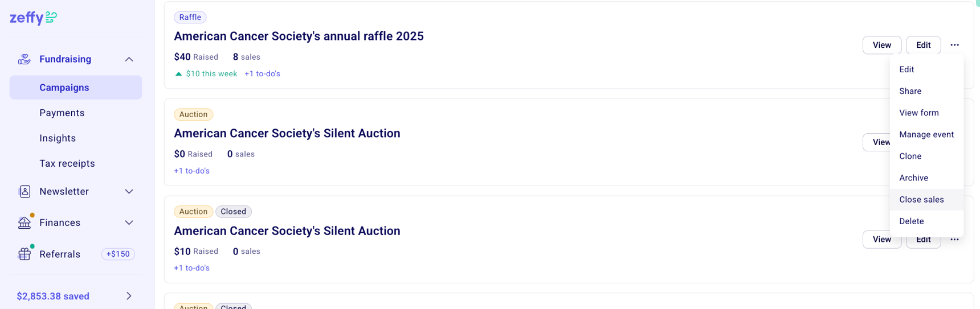Expand the Newsletter section chevron
Screen dimensions: 980x309
click(129, 191)
